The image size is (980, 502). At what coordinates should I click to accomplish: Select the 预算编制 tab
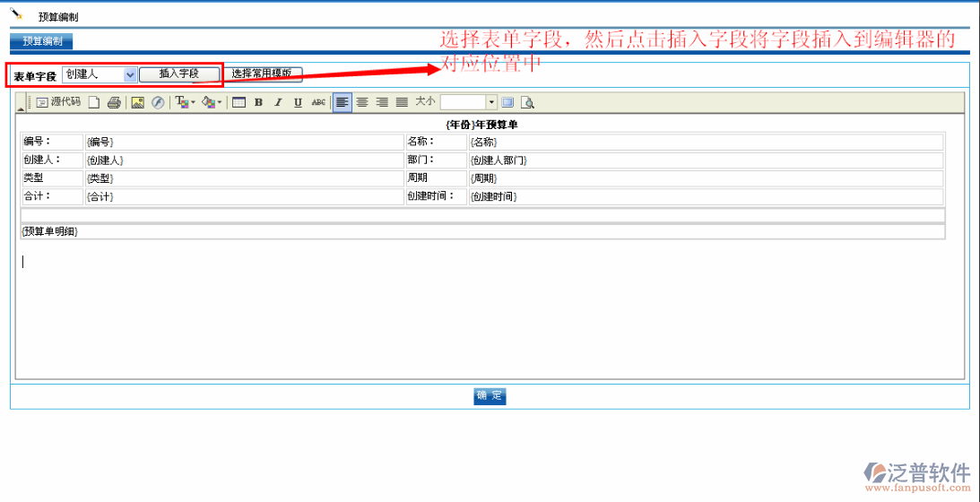41,41
